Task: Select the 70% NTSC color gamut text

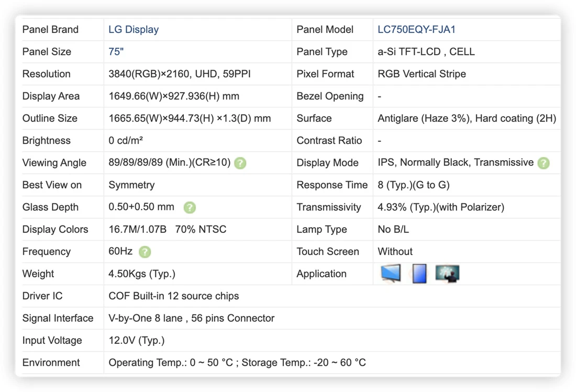Action: (x=201, y=229)
